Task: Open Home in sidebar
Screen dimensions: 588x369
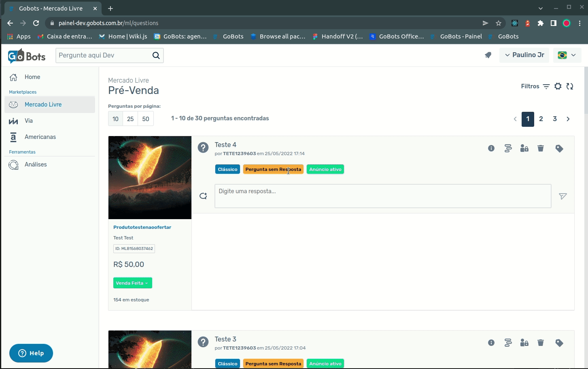Action: click(x=50, y=77)
